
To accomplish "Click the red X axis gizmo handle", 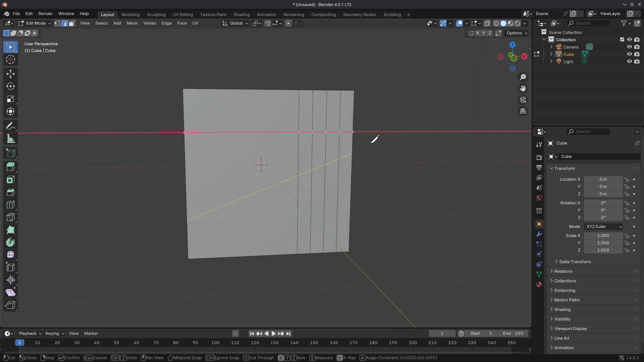I will pos(524,56).
